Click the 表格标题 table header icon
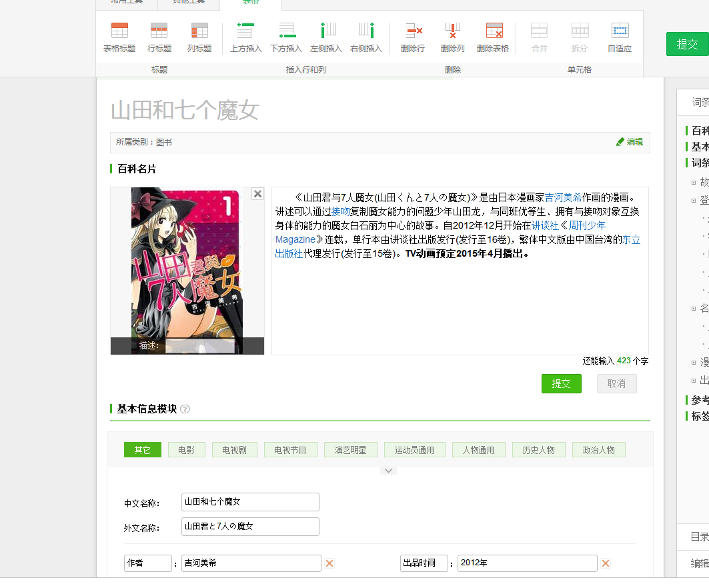709x588 pixels. point(119,31)
